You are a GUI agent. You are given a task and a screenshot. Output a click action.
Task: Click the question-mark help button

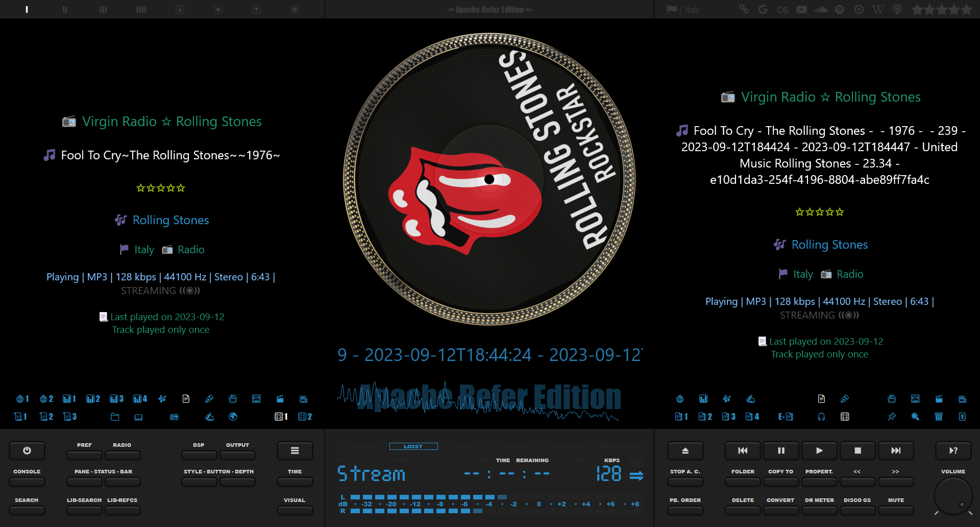tap(953, 450)
